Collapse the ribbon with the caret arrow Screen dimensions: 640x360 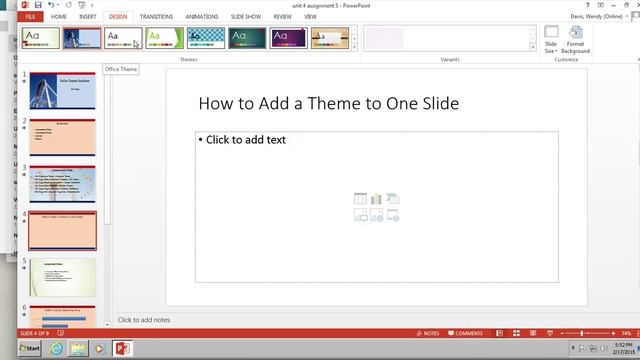[x=638, y=60]
